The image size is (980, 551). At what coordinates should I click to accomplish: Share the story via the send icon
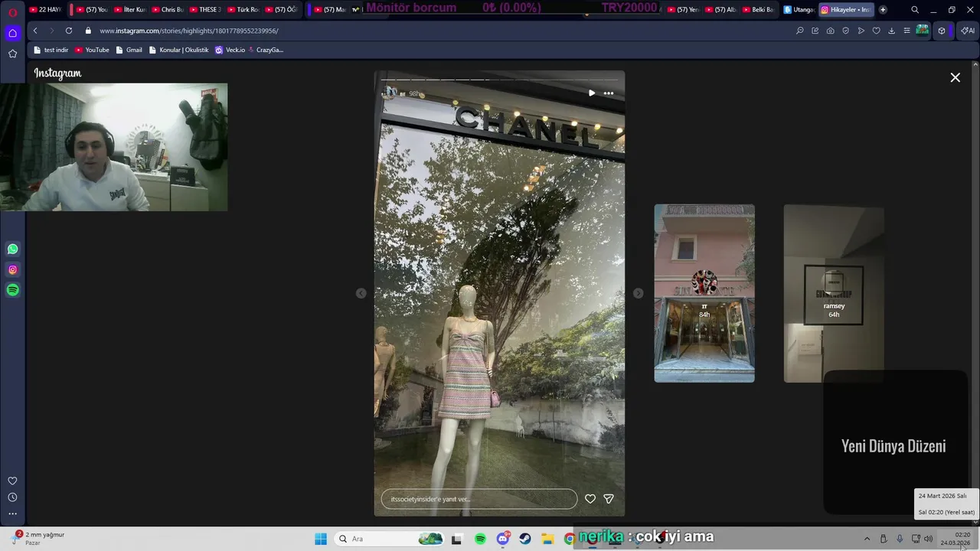[x=609, y=499]
